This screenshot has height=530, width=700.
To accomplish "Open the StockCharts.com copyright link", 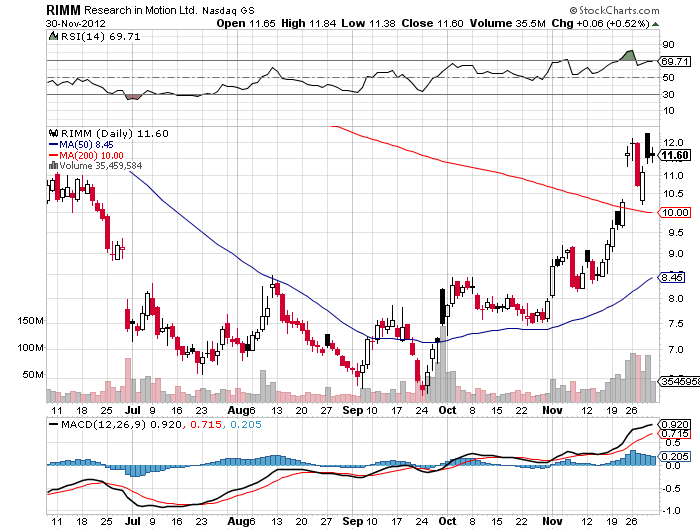I will [x=614, y=10].
